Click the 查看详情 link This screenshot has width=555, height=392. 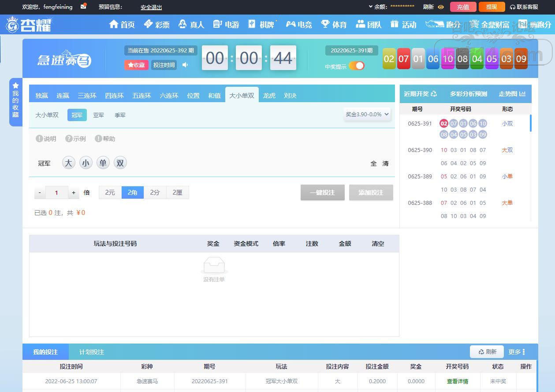[x=457, y=381]
